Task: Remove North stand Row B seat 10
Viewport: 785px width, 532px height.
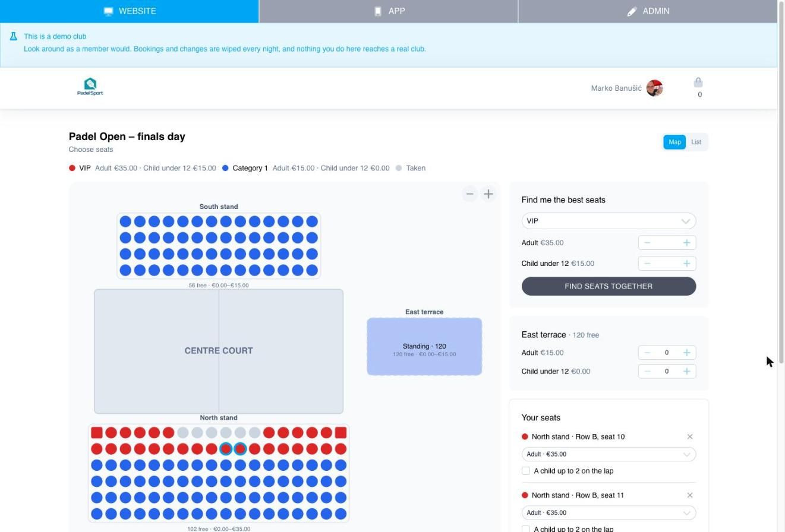Action: 690,436
